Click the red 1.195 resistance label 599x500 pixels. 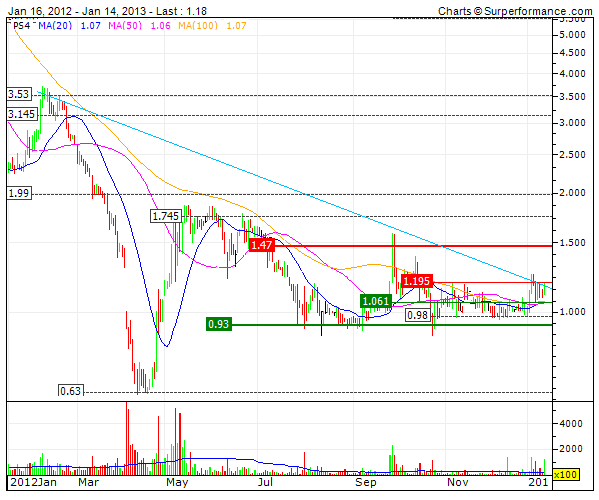tap(417, 282)
